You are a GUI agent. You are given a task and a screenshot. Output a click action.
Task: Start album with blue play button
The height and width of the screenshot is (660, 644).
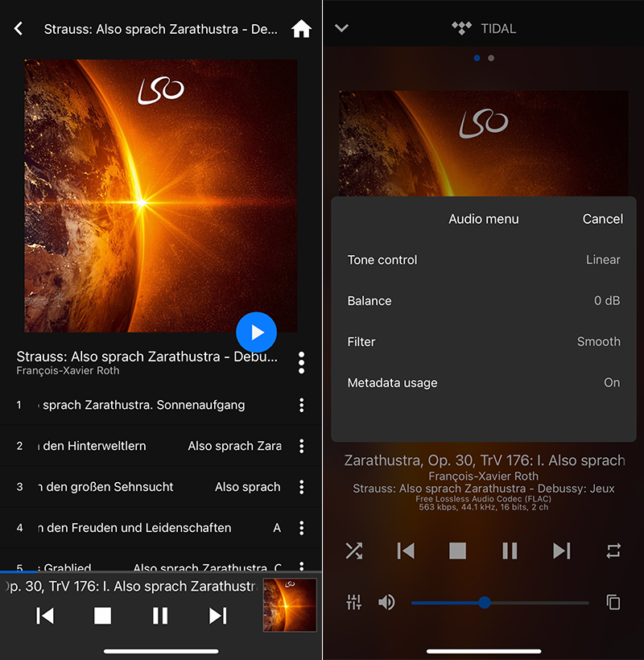click(256, 332)
